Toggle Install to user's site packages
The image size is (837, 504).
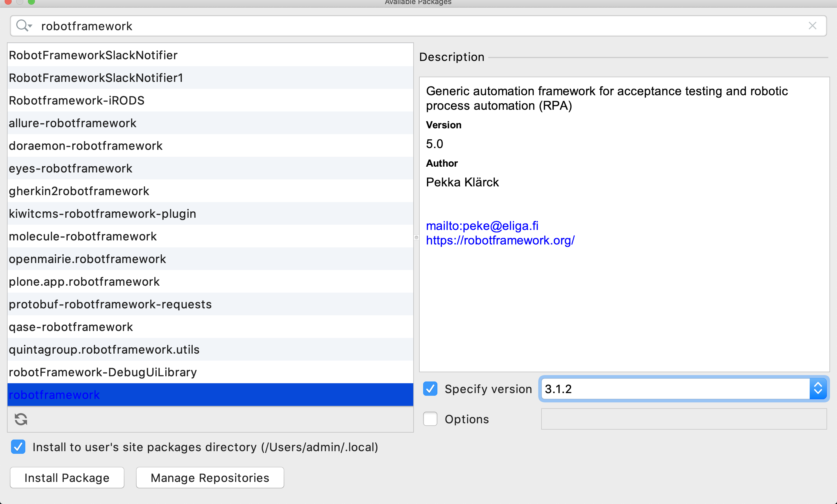coord(18,447)
